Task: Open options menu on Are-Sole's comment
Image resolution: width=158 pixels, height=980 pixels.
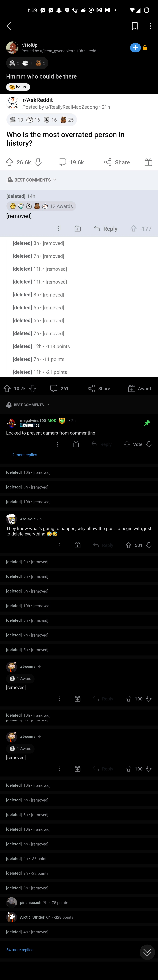Action: [59, 545]
